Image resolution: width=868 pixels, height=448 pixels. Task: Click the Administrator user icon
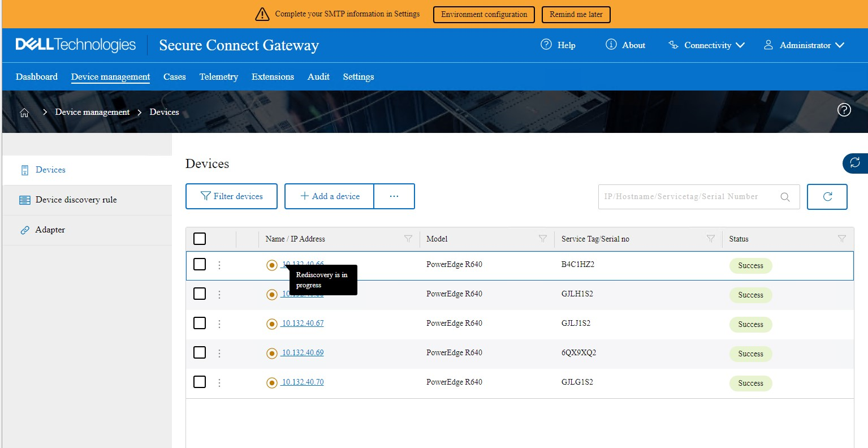point(768,45)
